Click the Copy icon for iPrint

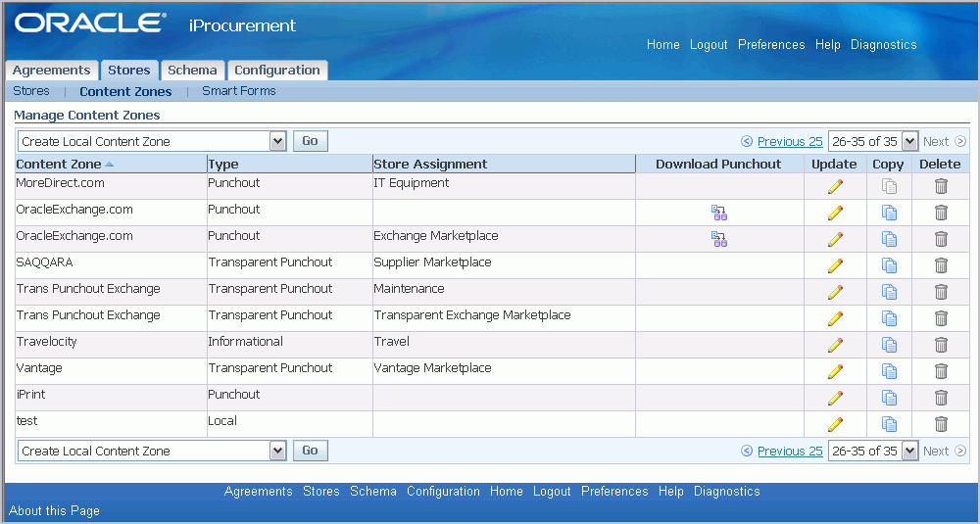[x=890, y=398]
